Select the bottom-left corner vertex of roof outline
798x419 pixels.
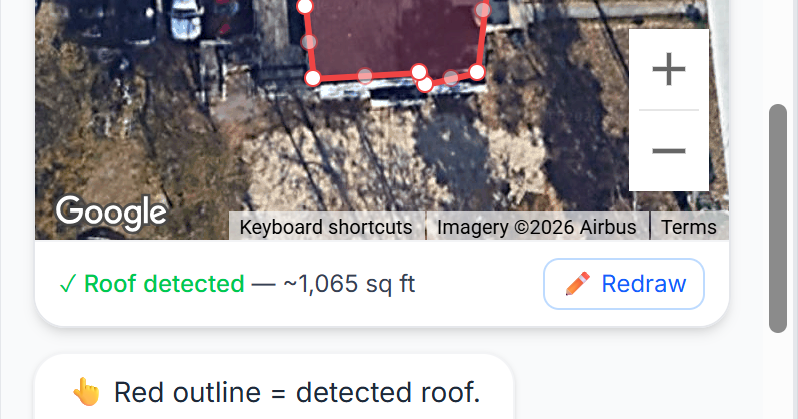pyautogui.click(x=313, y=78)
